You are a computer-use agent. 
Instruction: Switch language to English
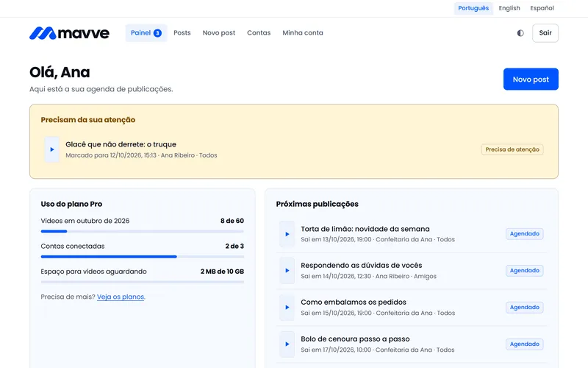pos(509,8)
